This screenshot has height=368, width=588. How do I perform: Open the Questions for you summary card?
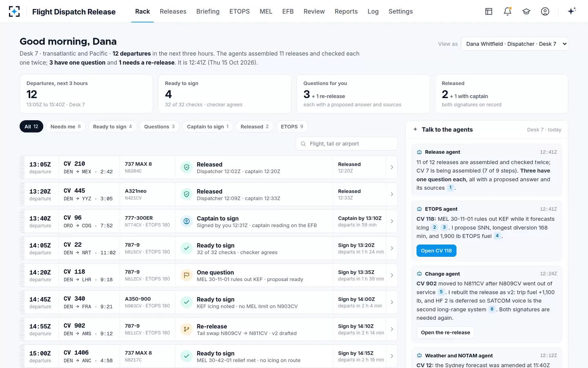(363, 94)
